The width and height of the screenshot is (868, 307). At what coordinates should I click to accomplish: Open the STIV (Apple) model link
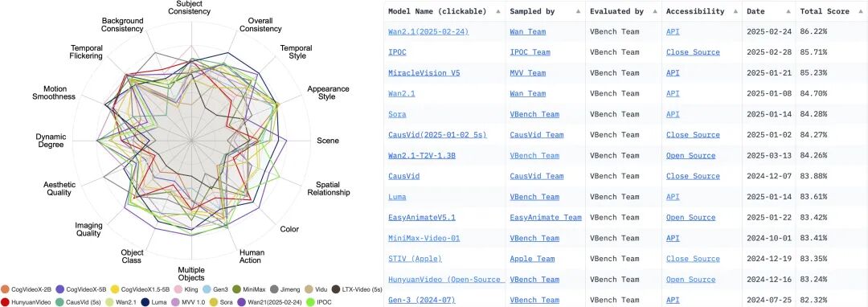[416, 258]
